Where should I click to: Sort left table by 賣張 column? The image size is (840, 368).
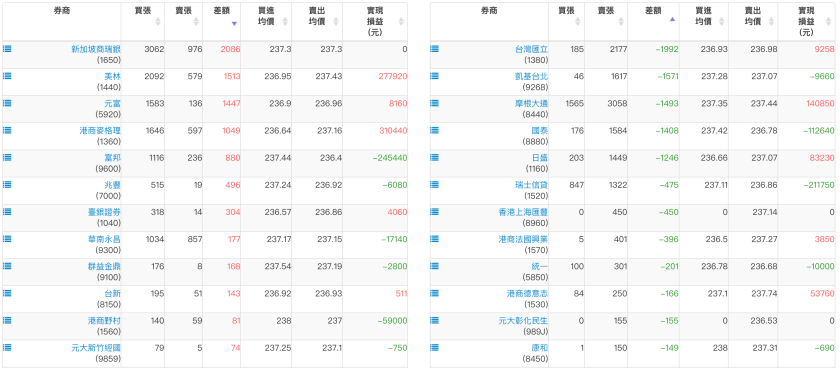click(183, 21)
